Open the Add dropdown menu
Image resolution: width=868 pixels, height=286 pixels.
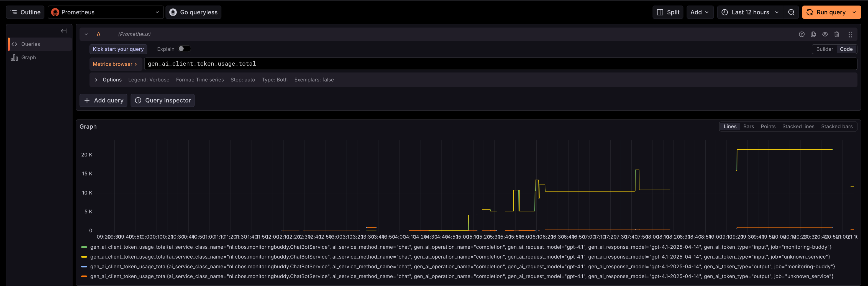pos(700,12)
